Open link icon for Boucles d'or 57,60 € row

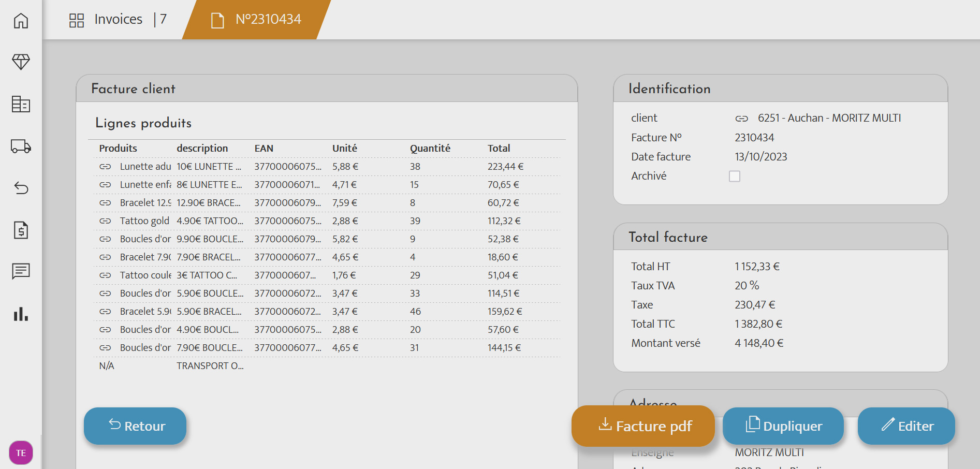[x=105, y=330]
